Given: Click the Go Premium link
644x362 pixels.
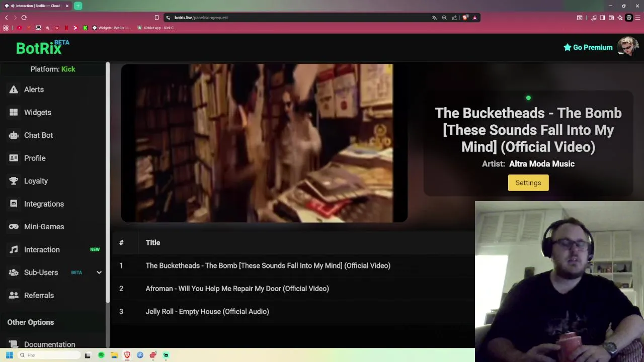Looking at the screenshot, I should pyautogui.click(x=588, y=47).
